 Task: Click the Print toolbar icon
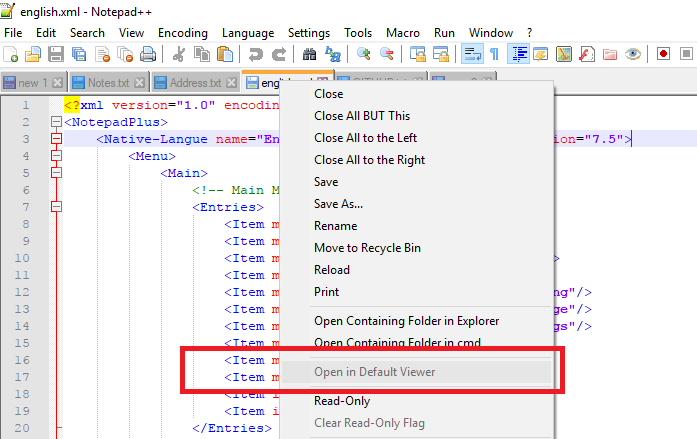click(148, 54)
